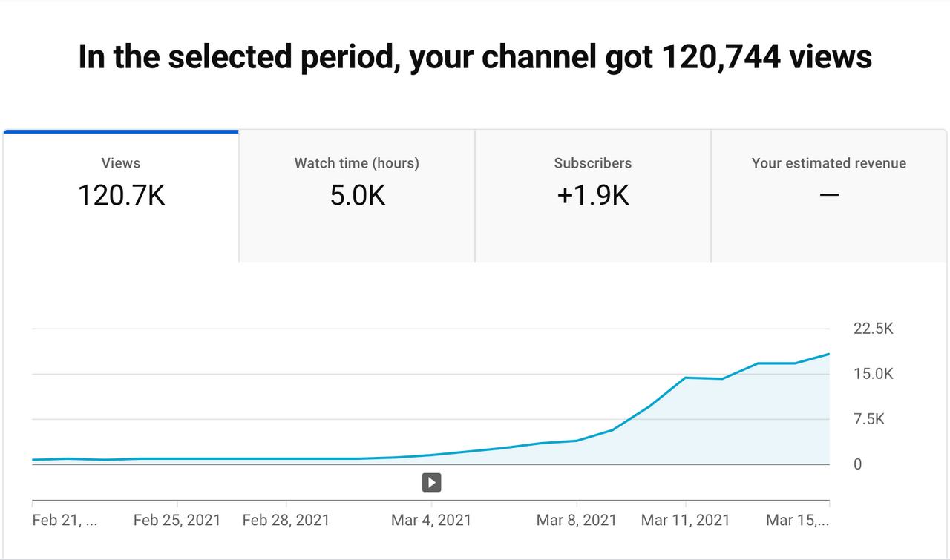Click the 5.0K watch time figure
This screenshot has width=950, height=560.
(x=356, y=195)
